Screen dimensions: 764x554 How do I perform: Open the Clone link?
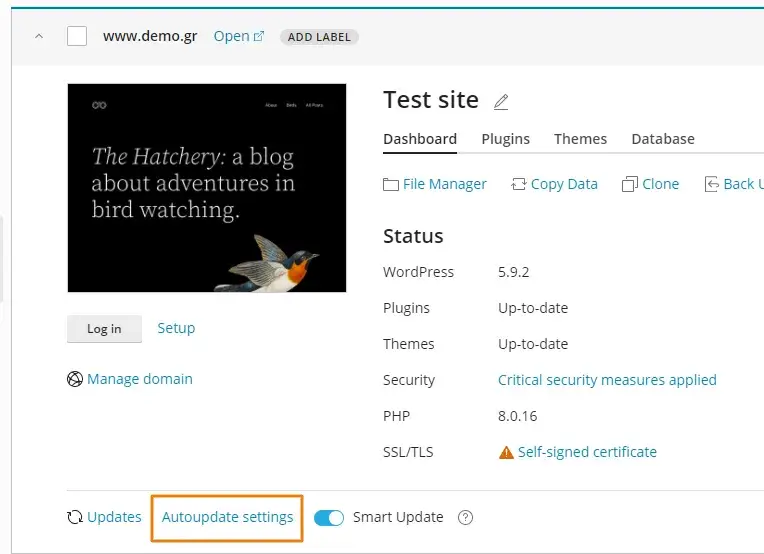click(660, 184)
